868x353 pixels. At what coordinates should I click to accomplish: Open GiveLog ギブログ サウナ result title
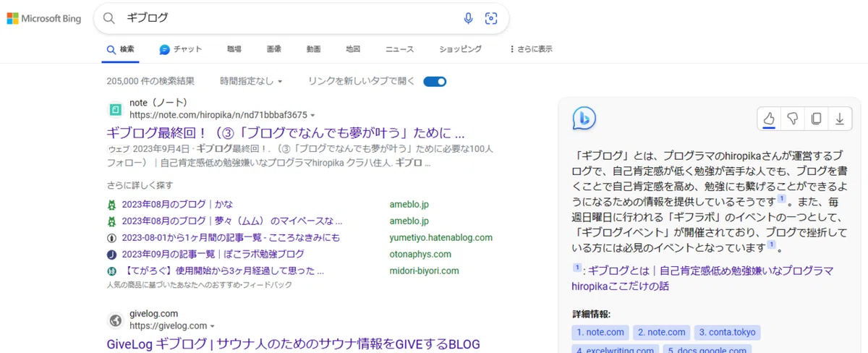click(293, 344)
